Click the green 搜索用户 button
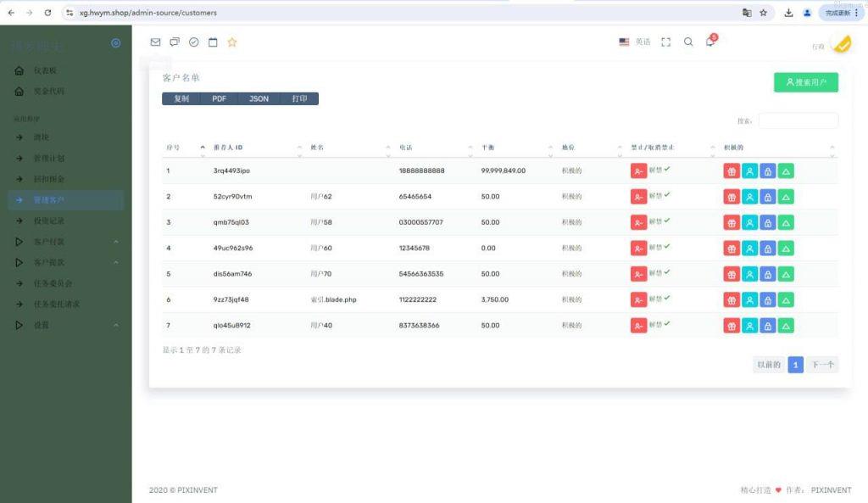Image resolution: width=868 pixels, height=503 pixels. (805, 82)
